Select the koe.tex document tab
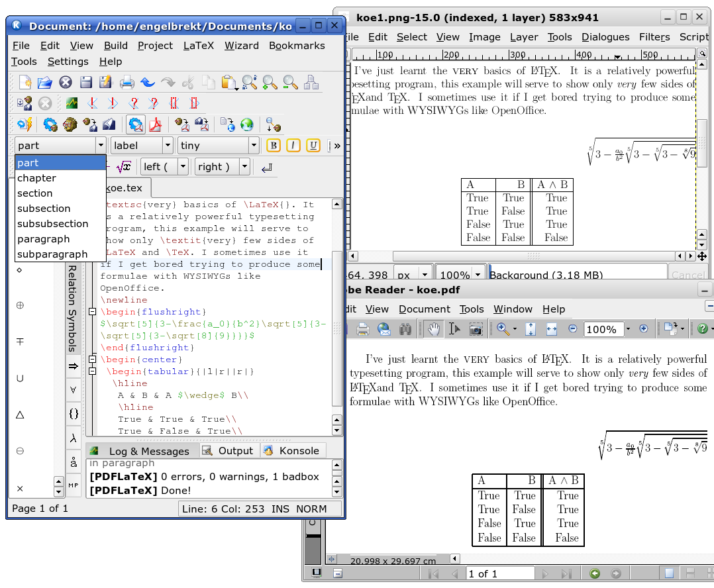The height and width of the screenshot is (588, 714). (x=124, y=188)
